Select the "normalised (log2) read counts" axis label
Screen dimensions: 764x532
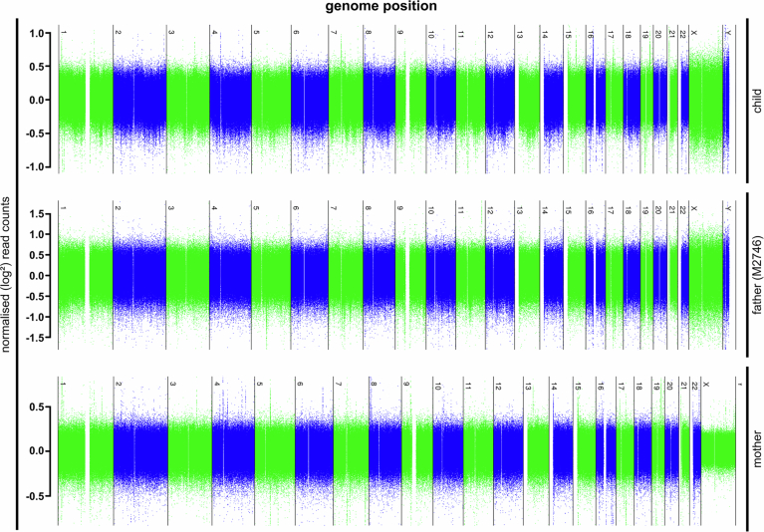tap(5, 274)
